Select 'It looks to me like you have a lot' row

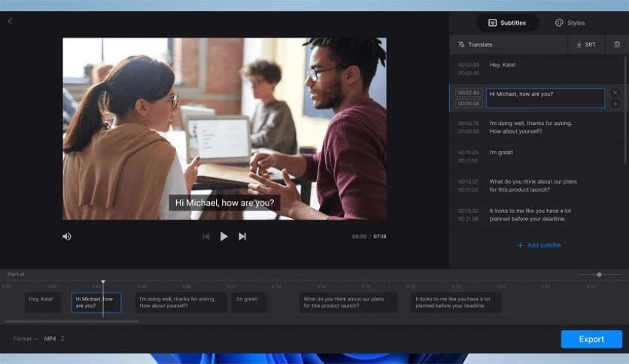point(536,215)
